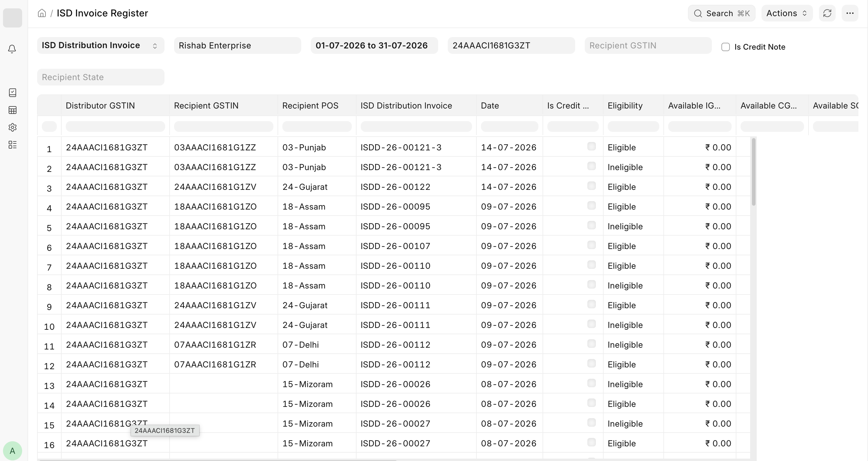Toggle the Is Credit Note filter checkbox
Viewport: 868px width, 461px height.
pos(725,47)
